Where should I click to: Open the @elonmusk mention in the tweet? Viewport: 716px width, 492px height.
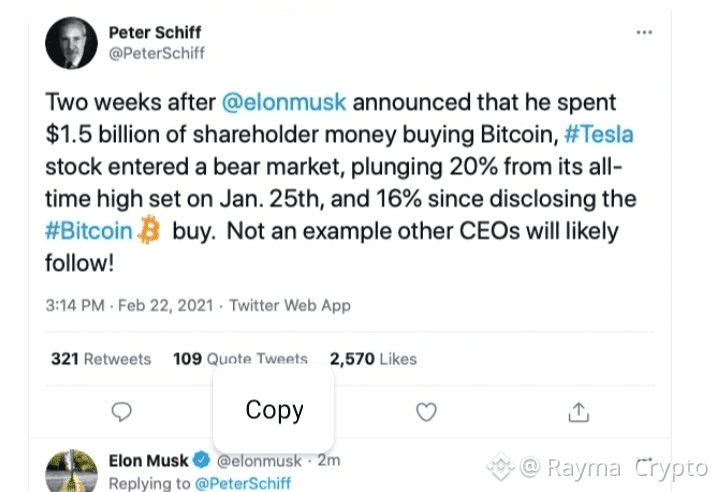[x=281, y=103]
